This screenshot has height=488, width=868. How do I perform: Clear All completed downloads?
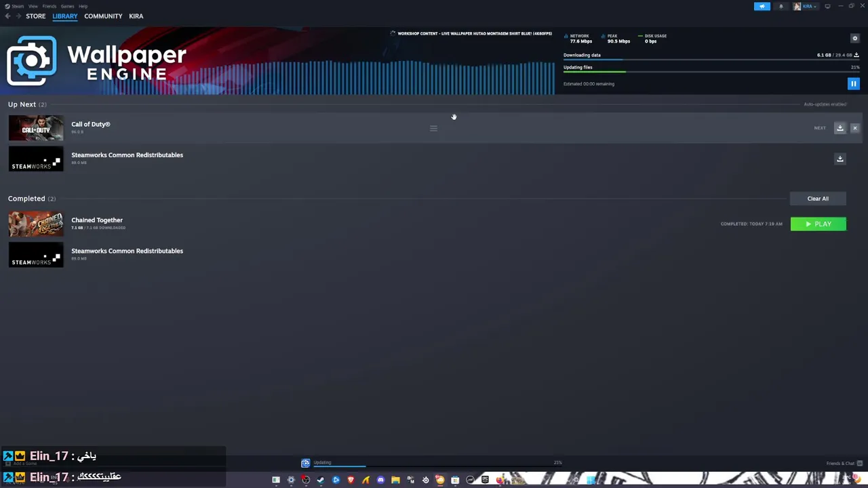coord(818,199)
